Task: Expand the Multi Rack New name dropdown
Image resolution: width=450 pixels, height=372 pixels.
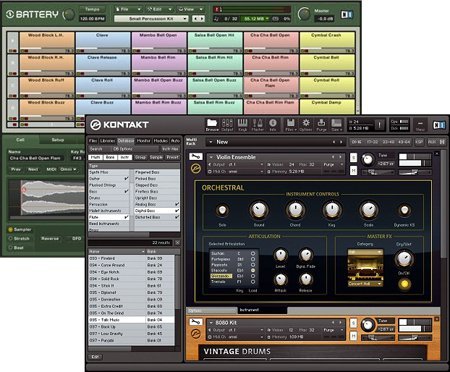Action: click(x=211, y=142)
